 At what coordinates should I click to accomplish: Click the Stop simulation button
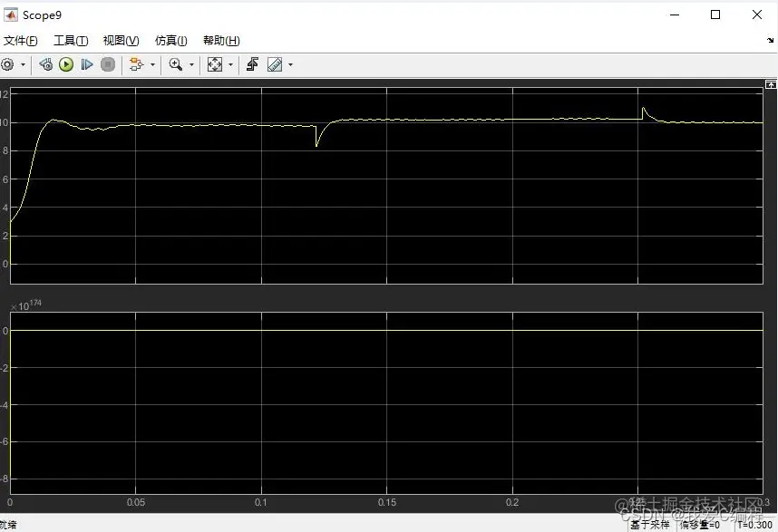(108, 64)
